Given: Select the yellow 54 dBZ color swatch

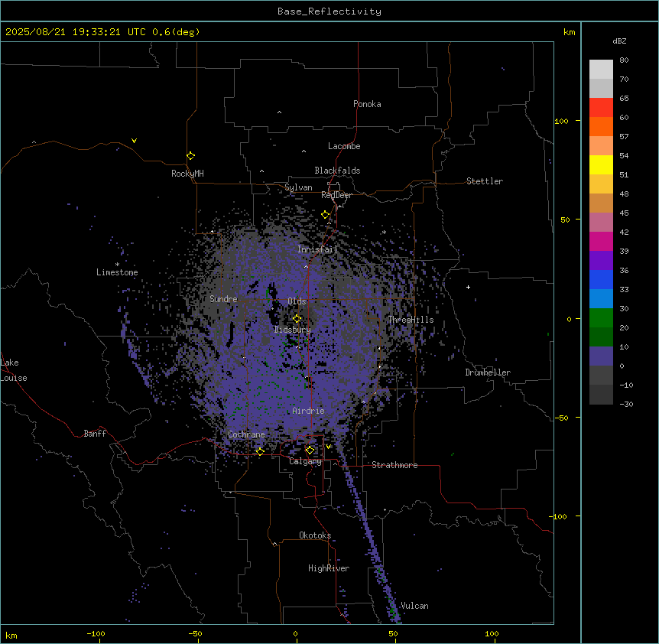Looking at the screenshot, I should pos(601,164).
